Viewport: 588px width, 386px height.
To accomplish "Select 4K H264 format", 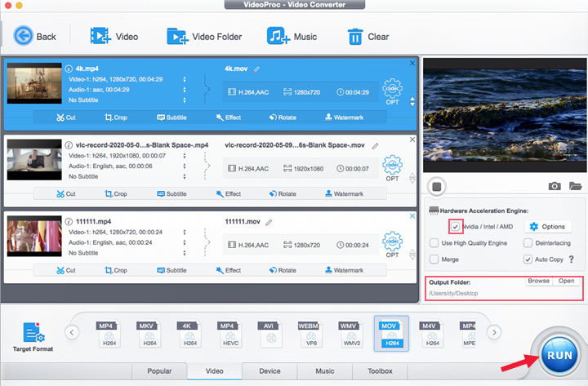I will [x=189, y=334].
